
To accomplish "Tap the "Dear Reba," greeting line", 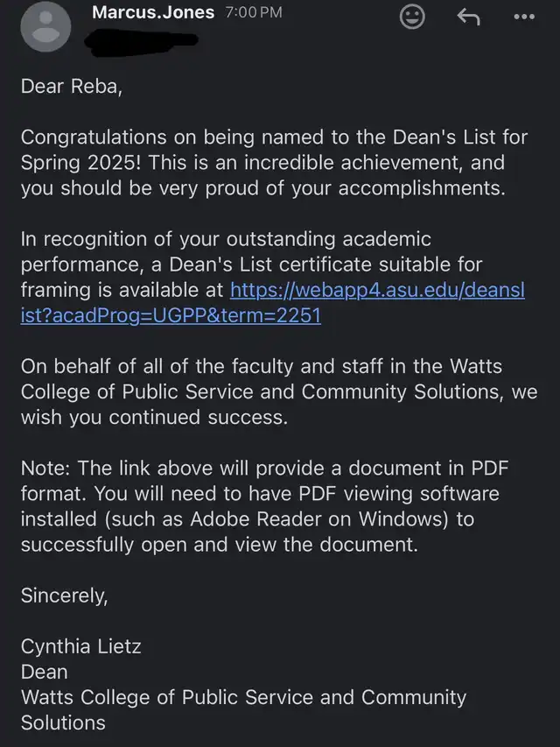I will [72, 86].
